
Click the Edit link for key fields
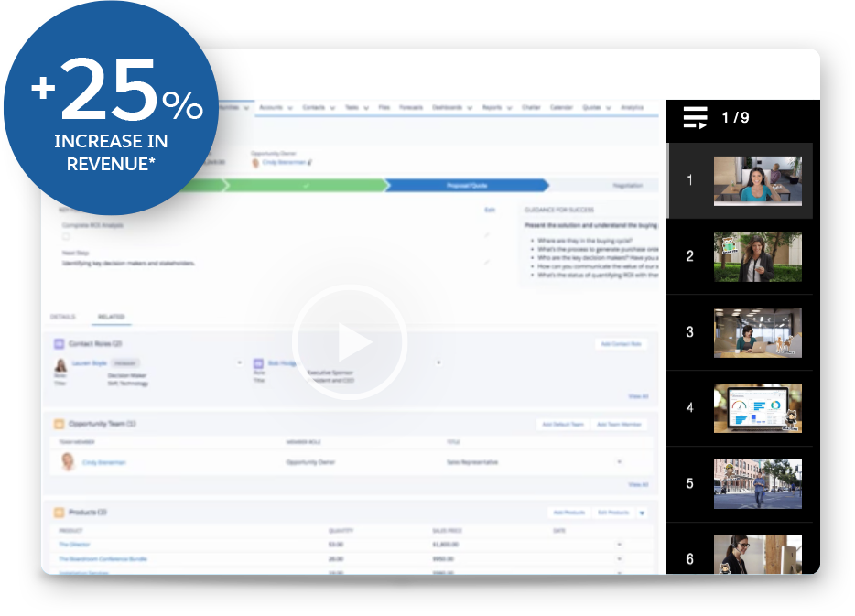click(x=490, y=210)
